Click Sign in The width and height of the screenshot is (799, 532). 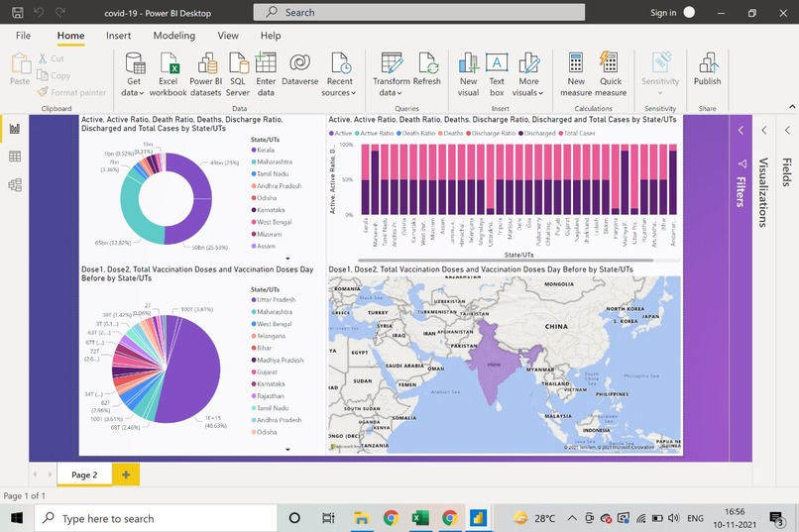663,13
